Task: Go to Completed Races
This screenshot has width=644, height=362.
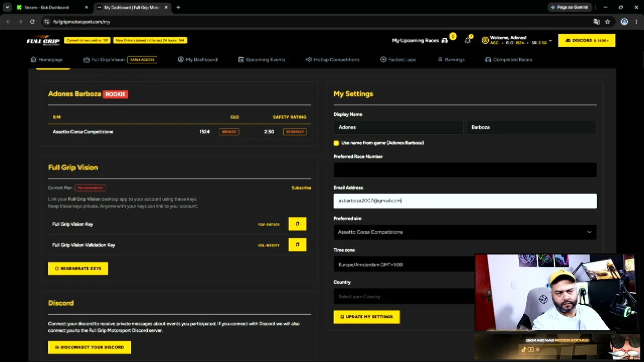Action: (x=509, y=59)
